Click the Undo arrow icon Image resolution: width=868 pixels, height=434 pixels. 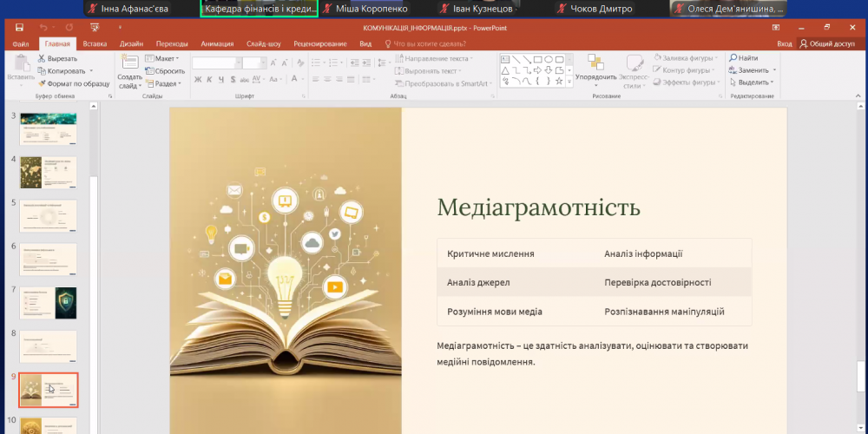[x=43, y=28]
